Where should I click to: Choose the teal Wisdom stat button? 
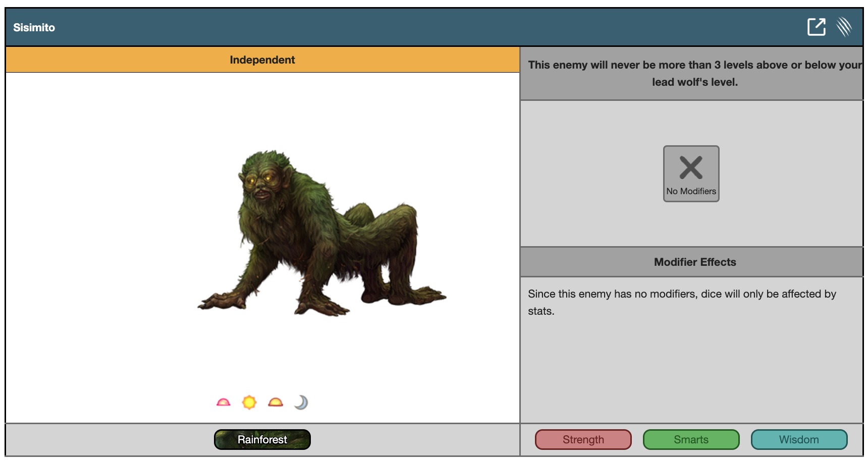(799, 439)
